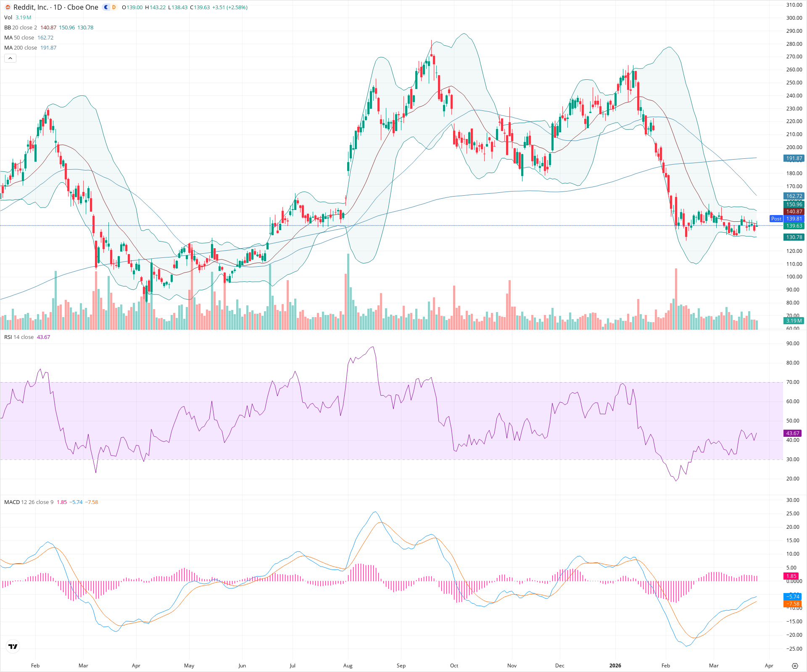
Task: Select the crescent moon badge next to Cboe One
Action: tap(106, 7)
